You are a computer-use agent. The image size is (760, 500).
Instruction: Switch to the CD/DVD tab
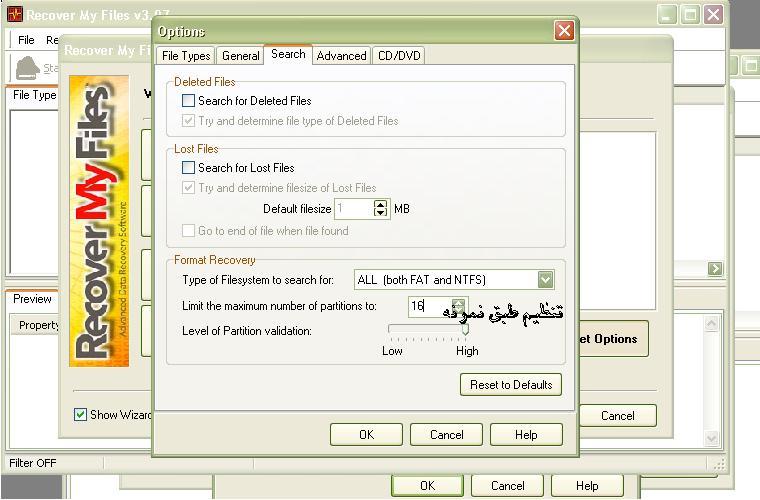click(x=399, y=56)
